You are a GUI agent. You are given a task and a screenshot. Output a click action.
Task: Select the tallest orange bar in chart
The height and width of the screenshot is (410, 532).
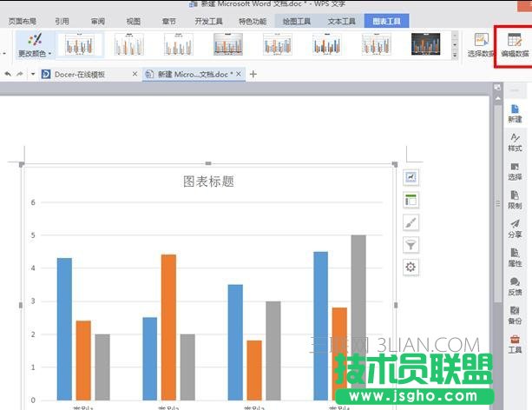point(168,327)
